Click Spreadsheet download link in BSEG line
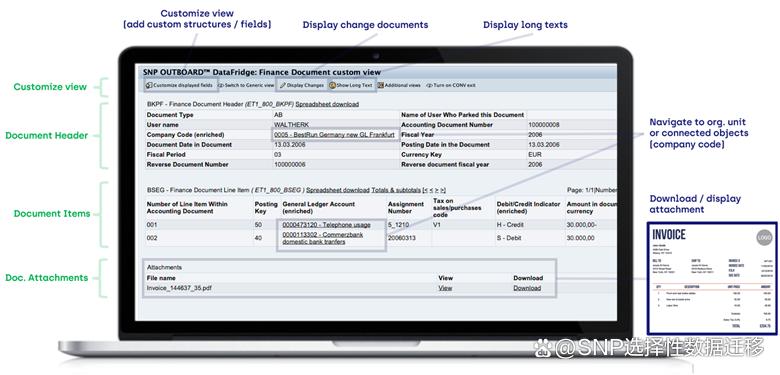 pyautogui.click(x=337, y=190)
